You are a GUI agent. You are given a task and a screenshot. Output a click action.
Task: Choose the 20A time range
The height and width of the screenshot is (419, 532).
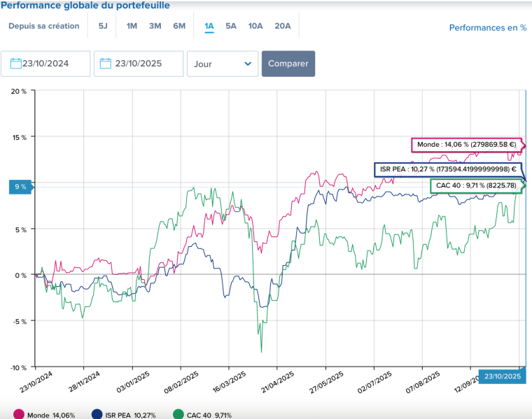(x=282, y=27)
